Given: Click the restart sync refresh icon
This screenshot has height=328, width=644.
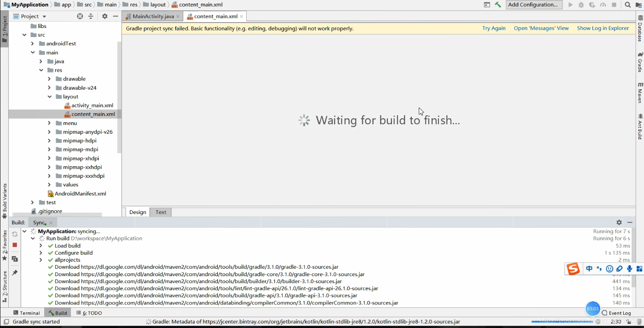Looking at the screenshot, I should coord(15,234).
